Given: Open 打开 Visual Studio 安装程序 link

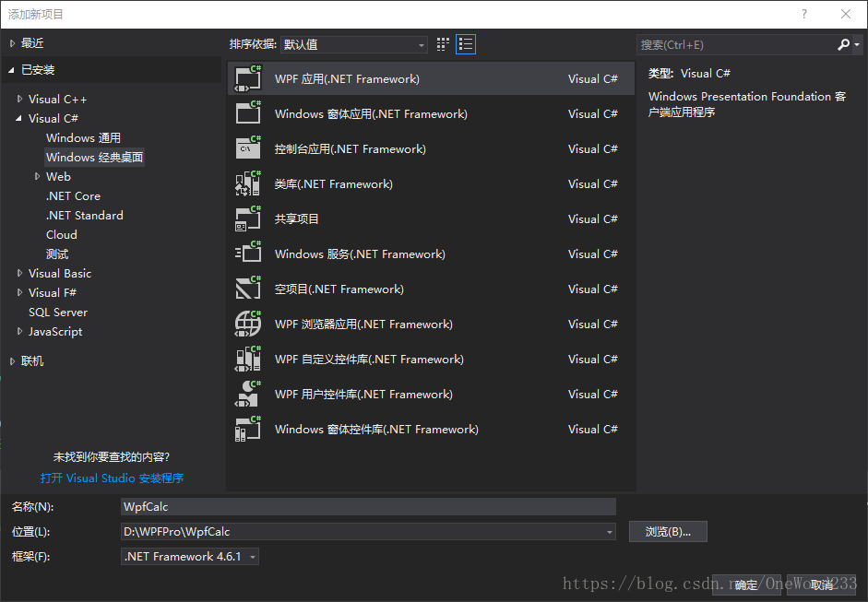Looking at the screenshot, I should (112, 478).
